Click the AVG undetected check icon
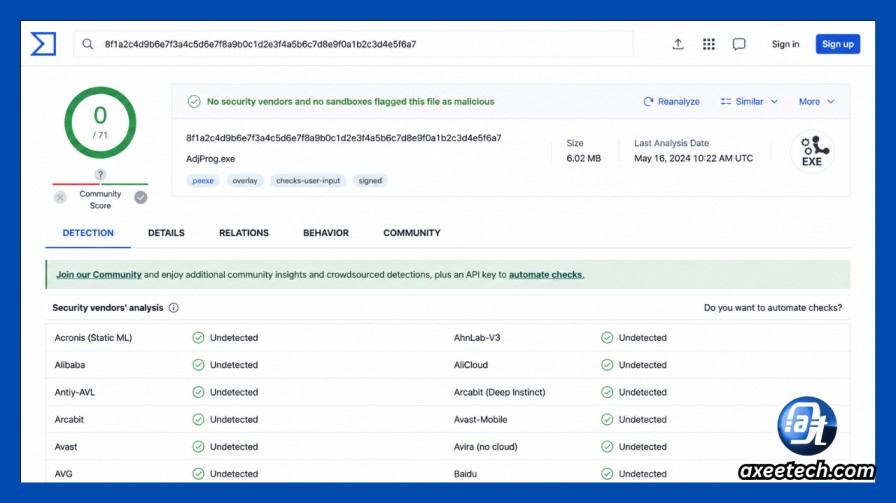 (x=198, y=474)
